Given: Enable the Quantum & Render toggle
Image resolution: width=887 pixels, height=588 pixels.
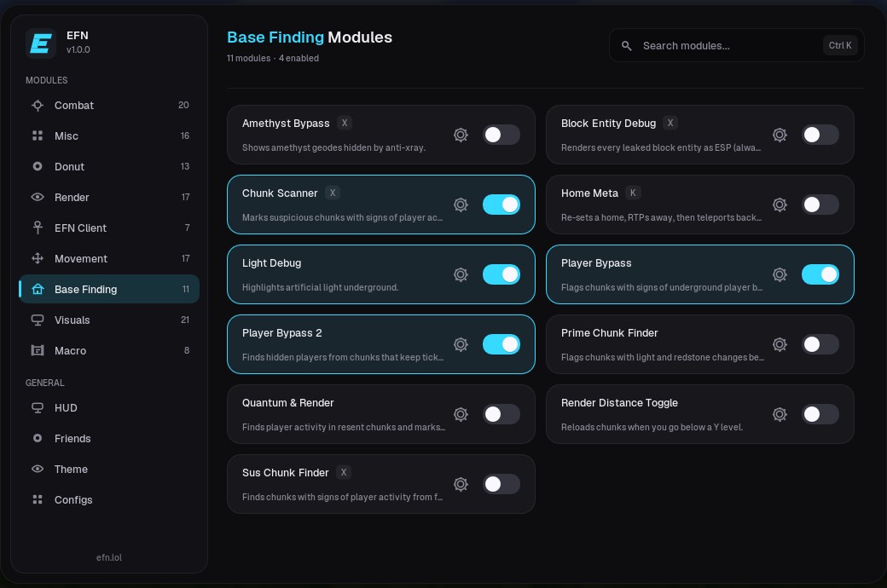Looking at the screenshot, I should [x=501, y=414].
